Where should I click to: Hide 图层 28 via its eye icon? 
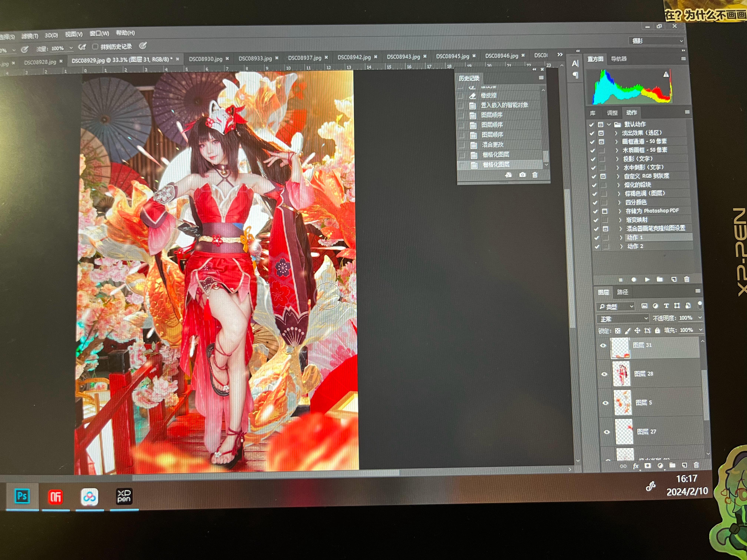(x=604, y=374)
